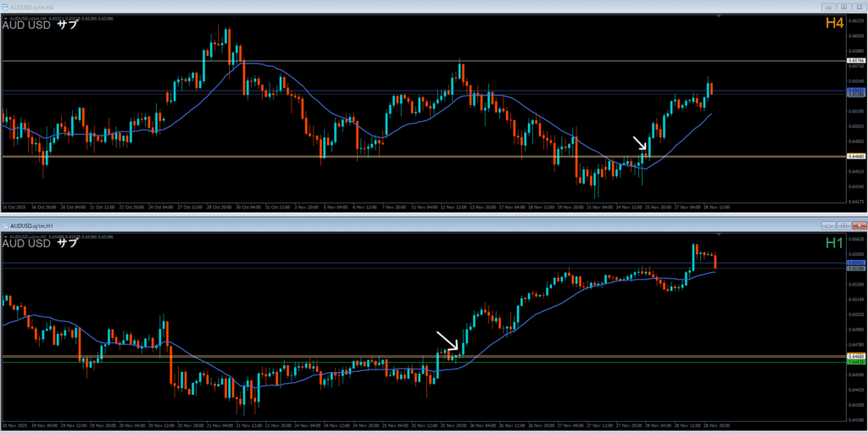Maximize the AUDUSD H1 chart window
The image size is (868, 433).
point(843,225)
